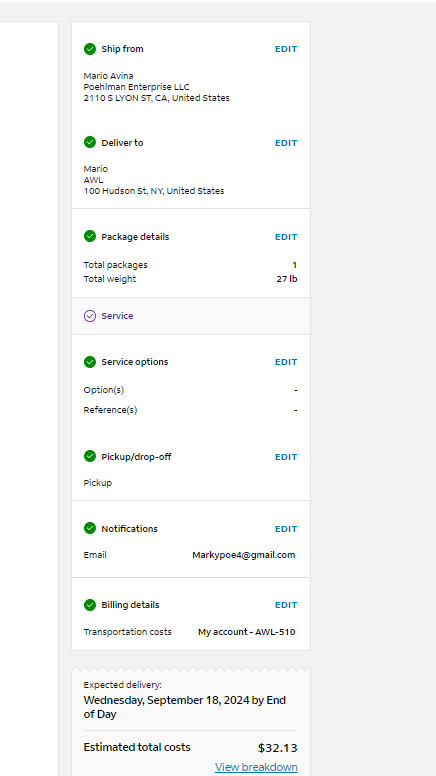This screenshot has height=776, width=436.
Task: Click the Pickup/drop-off green check icon
Action: (90, 456)
